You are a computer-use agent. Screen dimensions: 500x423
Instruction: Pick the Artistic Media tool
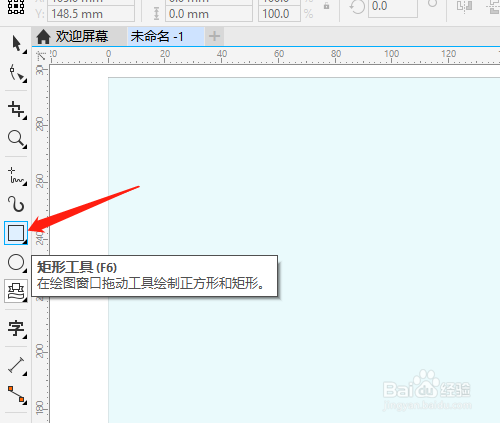[16, 204]
